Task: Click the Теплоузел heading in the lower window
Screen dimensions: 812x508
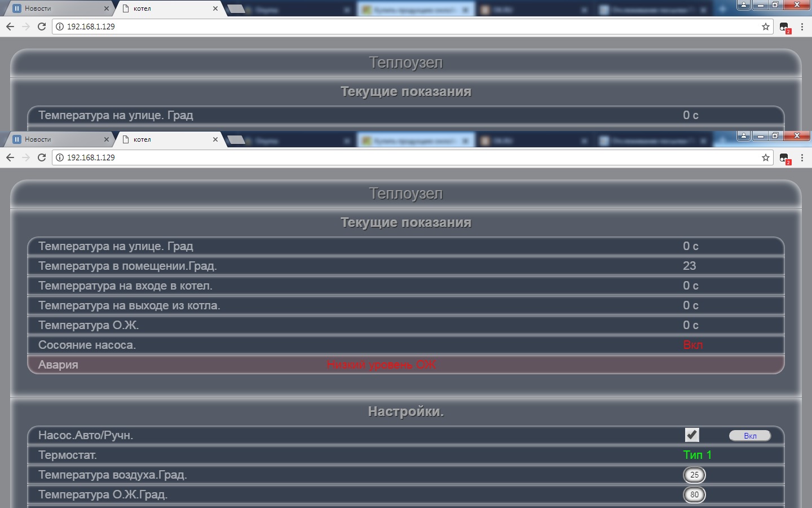Action: coord(406,194)
